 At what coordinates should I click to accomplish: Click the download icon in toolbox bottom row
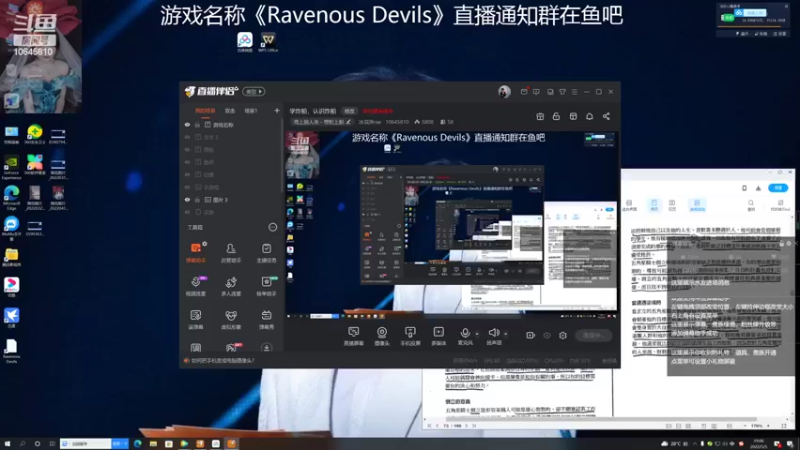[x=266, y=347]
